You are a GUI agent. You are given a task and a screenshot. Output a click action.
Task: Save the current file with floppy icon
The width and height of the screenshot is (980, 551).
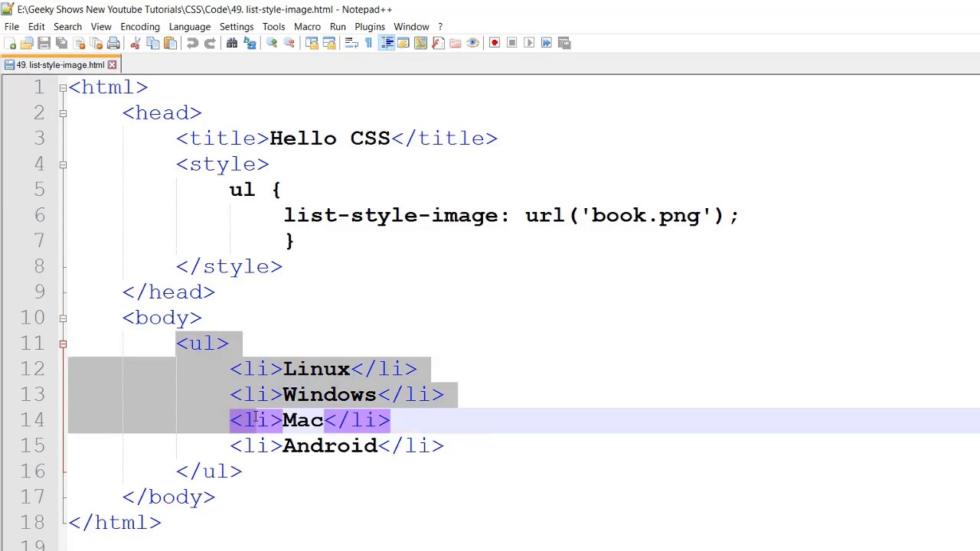coord(44,43)
